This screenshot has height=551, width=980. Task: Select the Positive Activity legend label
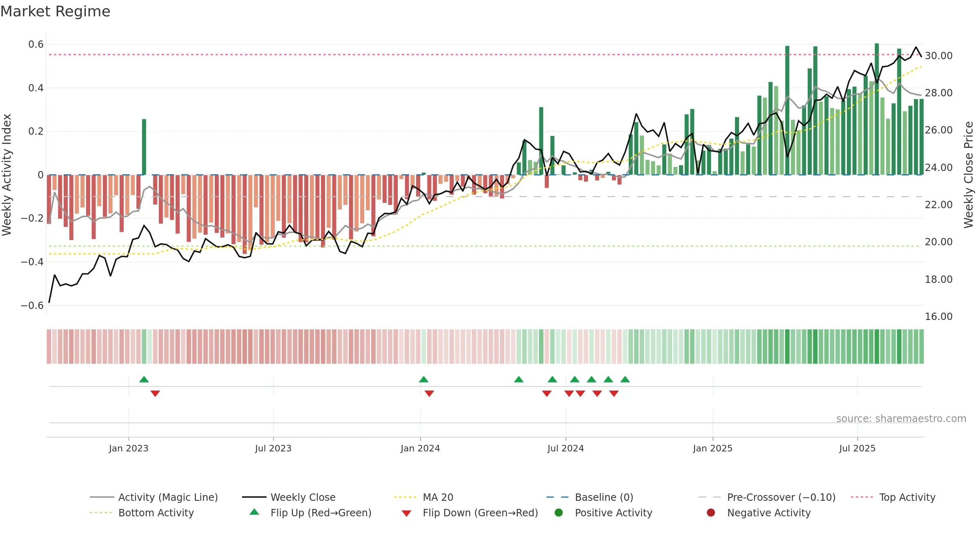pos(613,513)
